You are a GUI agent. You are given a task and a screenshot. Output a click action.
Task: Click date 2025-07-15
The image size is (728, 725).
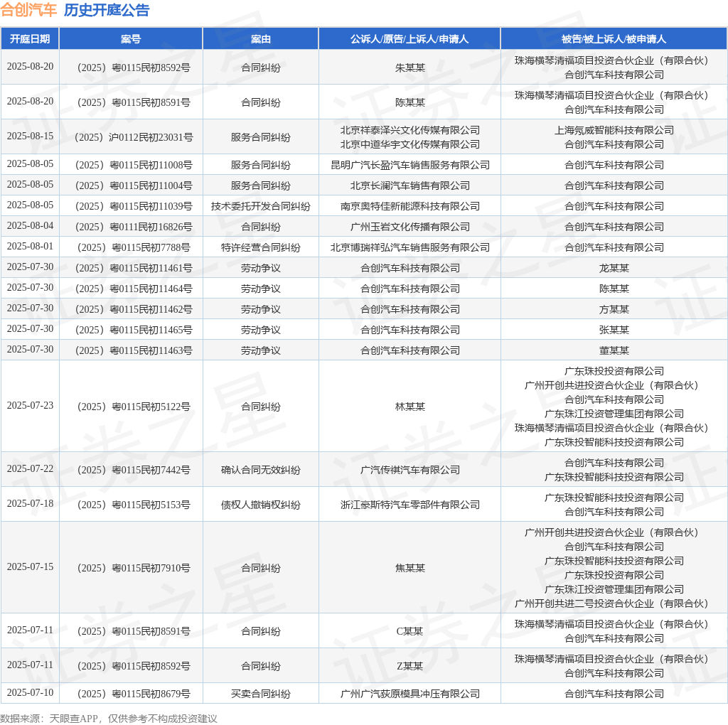coord(30,567)
